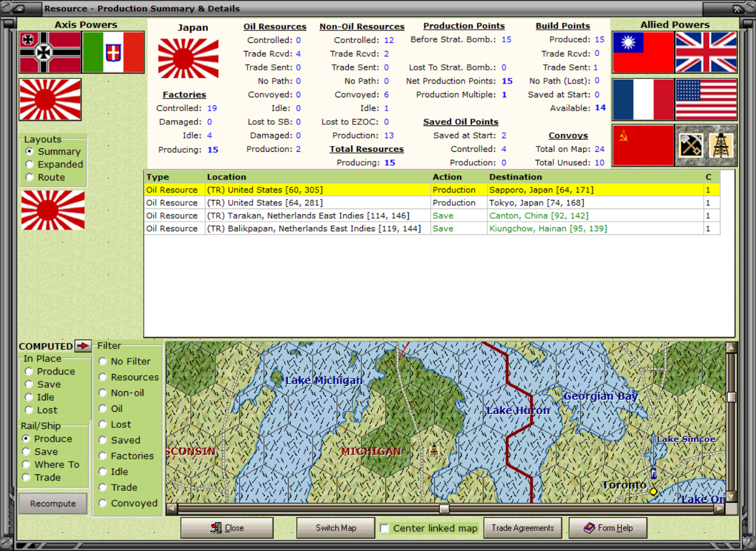Click the Oil Resources heading
This screenshot has height=551, width=756.
tap(275, 26)
